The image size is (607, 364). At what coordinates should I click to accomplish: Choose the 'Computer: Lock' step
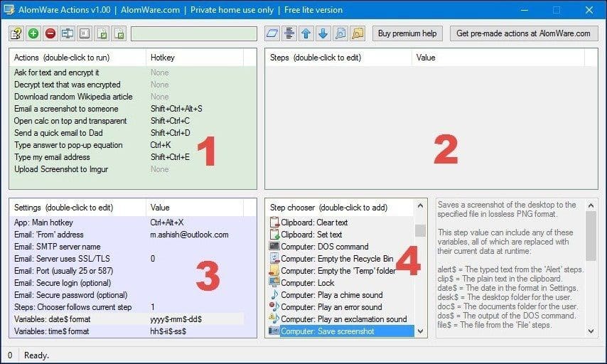pyautogui.click(x=307, y=283)
